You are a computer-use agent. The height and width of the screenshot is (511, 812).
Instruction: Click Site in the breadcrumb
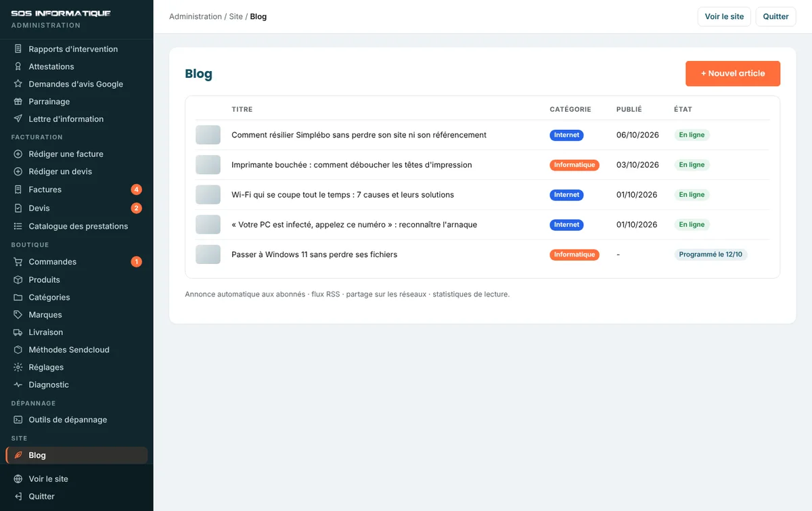(x=235, y=17)
